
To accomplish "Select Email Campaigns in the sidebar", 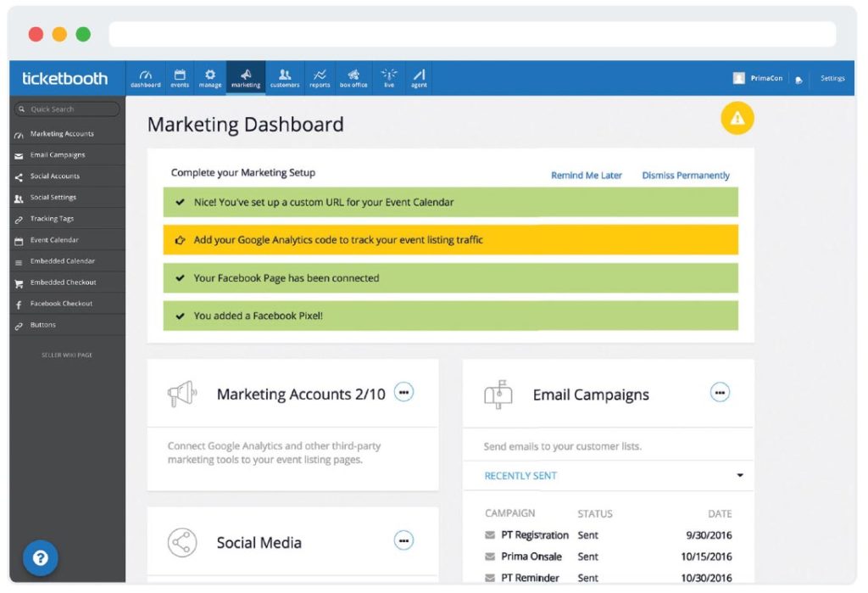I will point(57,155).
